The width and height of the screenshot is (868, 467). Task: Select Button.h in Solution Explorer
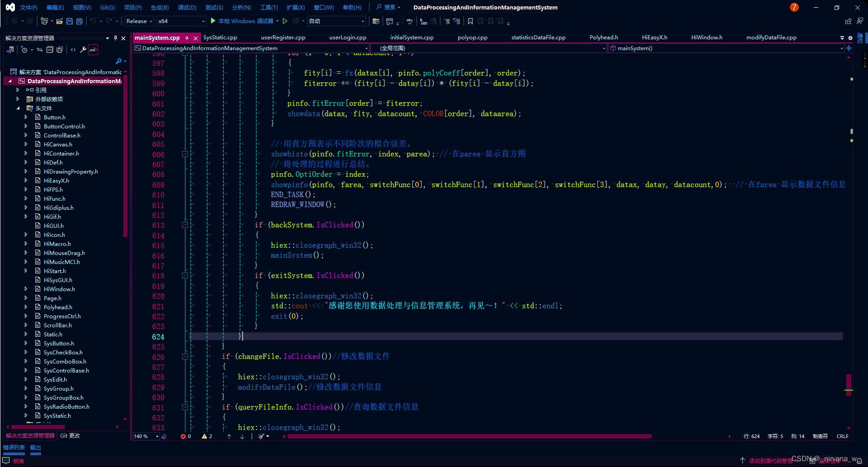(x=54, y=117)
